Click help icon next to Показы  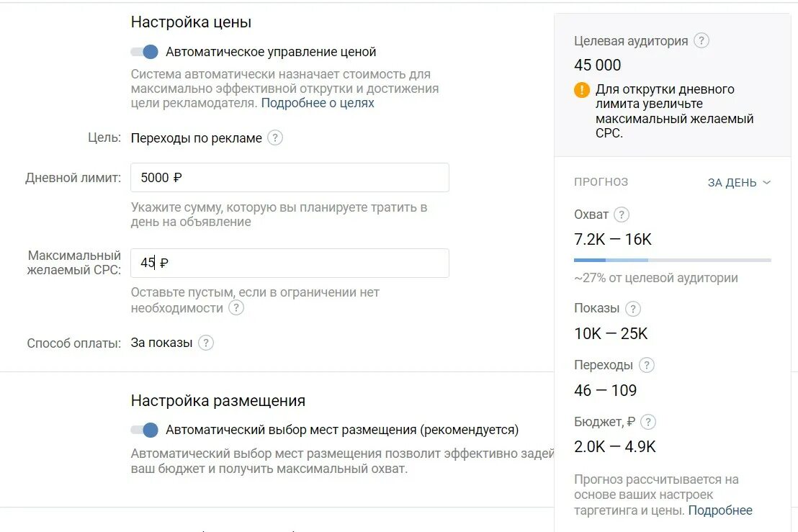tap(632, 308)
